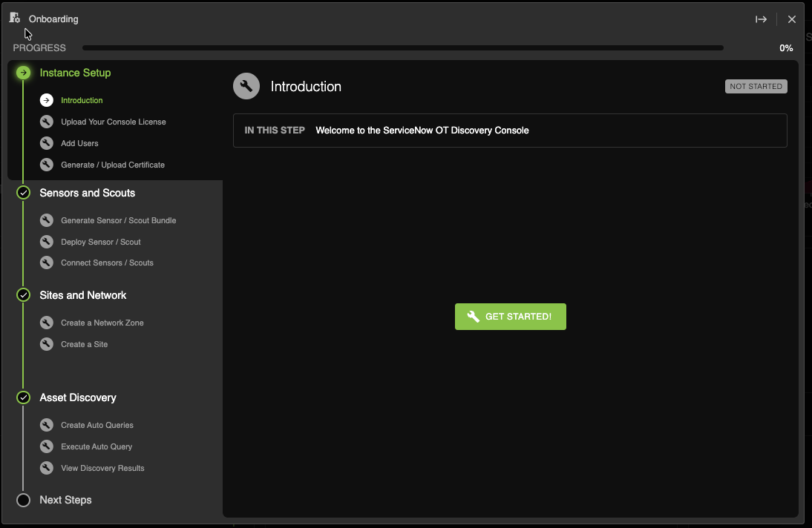This screenshot has height=528, width=812.
Task: Click wrench icon beside Generate / Upload Certificate
Action: click(x=47, y=165)
